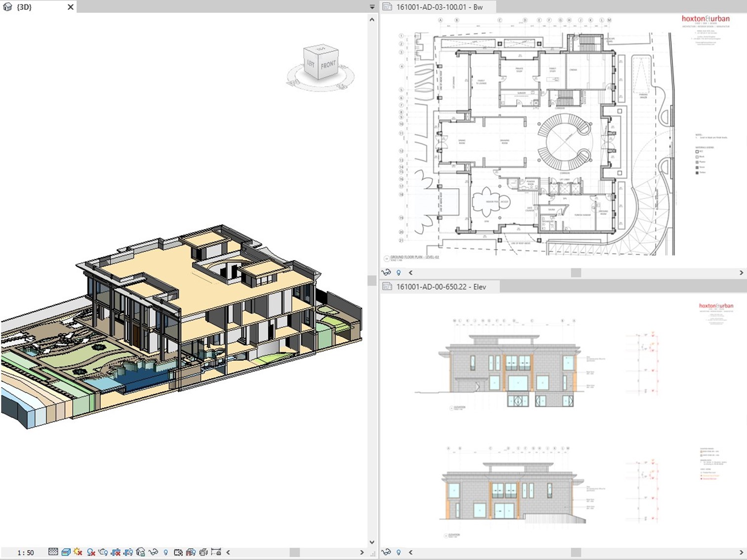Click the 3D view scroll-up arrow
The height and width of the screenshot is (560, 747).
point(372,19)
